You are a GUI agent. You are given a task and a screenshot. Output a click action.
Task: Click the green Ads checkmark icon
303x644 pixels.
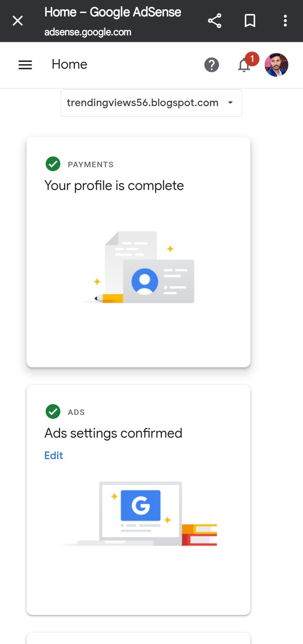tap(53, 412)
